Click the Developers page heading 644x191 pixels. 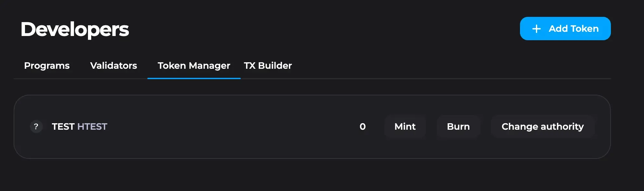point(75,29)
